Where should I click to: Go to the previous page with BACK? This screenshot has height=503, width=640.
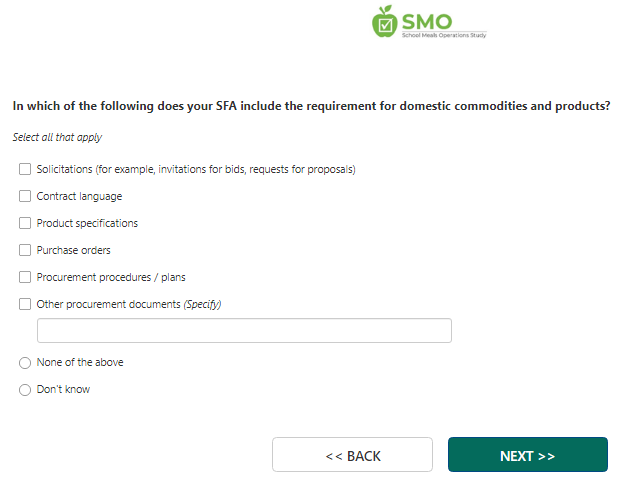coord(352,455)
